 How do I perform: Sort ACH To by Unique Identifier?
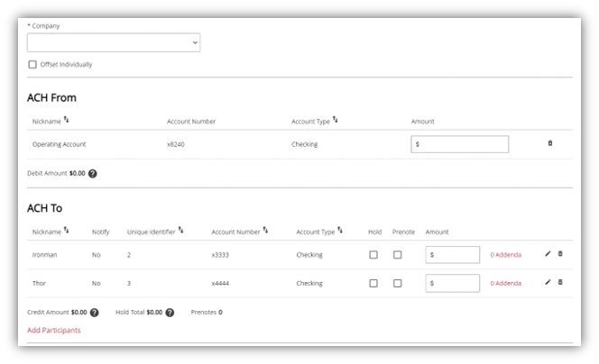[x=180, y=231]
